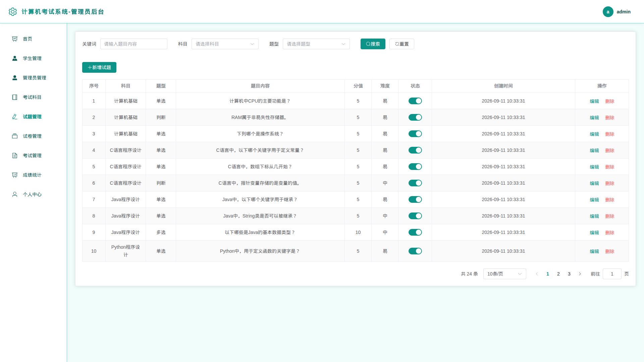The height and width of the screenshot is (362, 644).
Task: Open 试卷管理 menu item
Action: [34, 136]
